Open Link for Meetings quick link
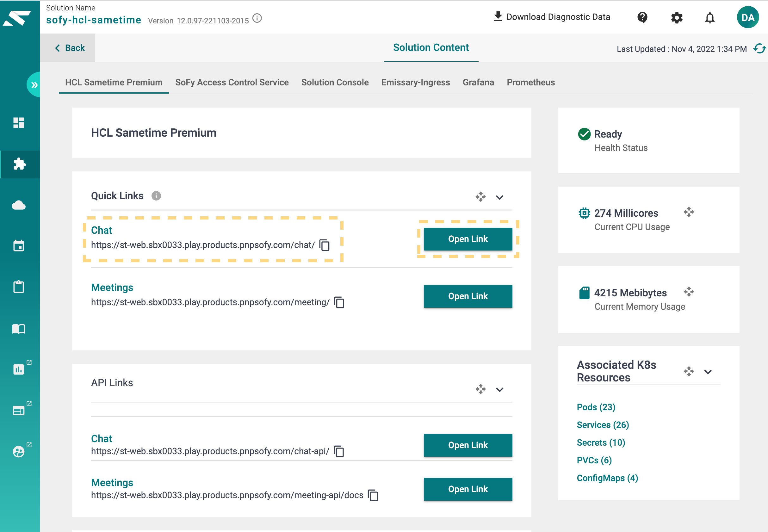This screenshot has height=532, width=768. pyautogui.click(x=468, y=296)
